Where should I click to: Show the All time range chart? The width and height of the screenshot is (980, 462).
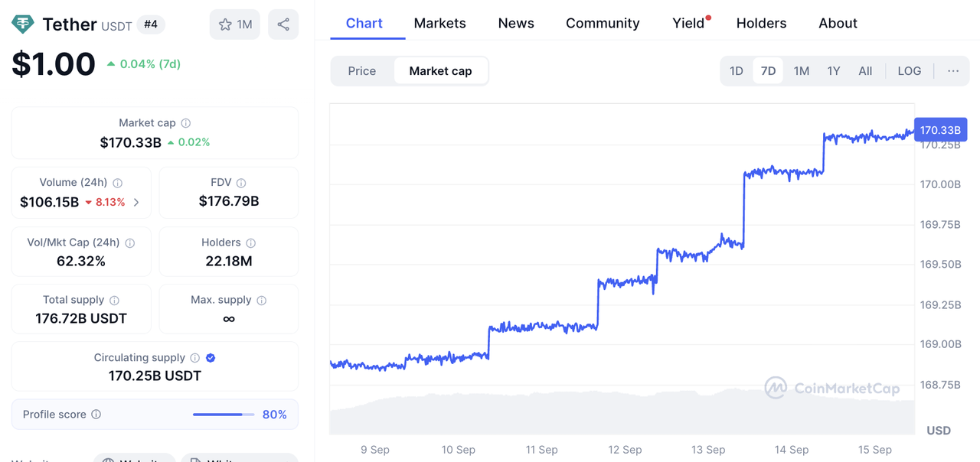point(865,71)
